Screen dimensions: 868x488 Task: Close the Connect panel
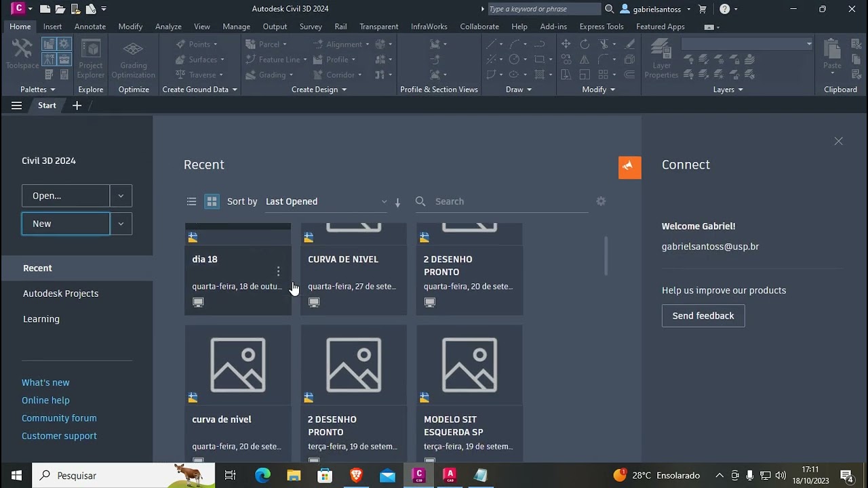tap(839, 141)
